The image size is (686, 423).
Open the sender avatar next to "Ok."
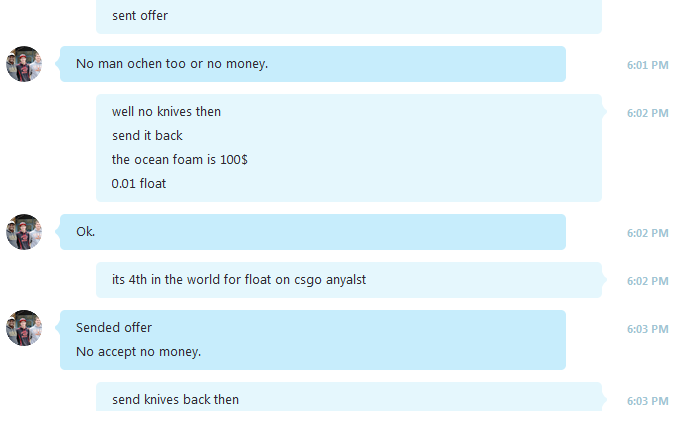click(24, 232)
